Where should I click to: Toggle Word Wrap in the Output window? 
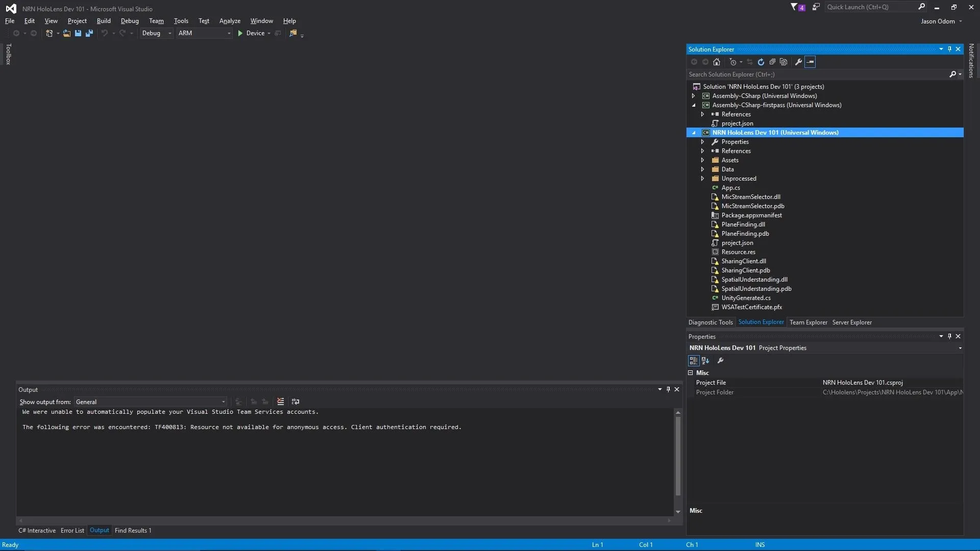(x=296, y=402)
